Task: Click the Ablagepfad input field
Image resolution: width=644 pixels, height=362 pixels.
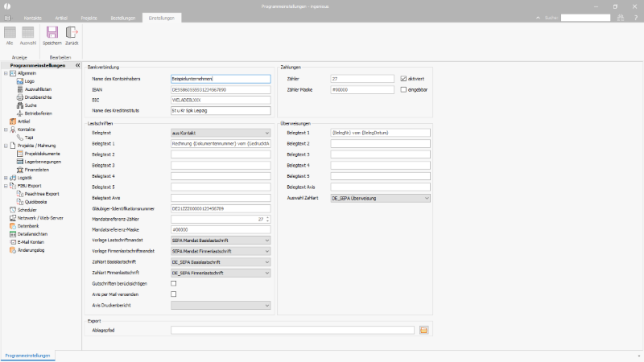Action: [x=292, y=330]
